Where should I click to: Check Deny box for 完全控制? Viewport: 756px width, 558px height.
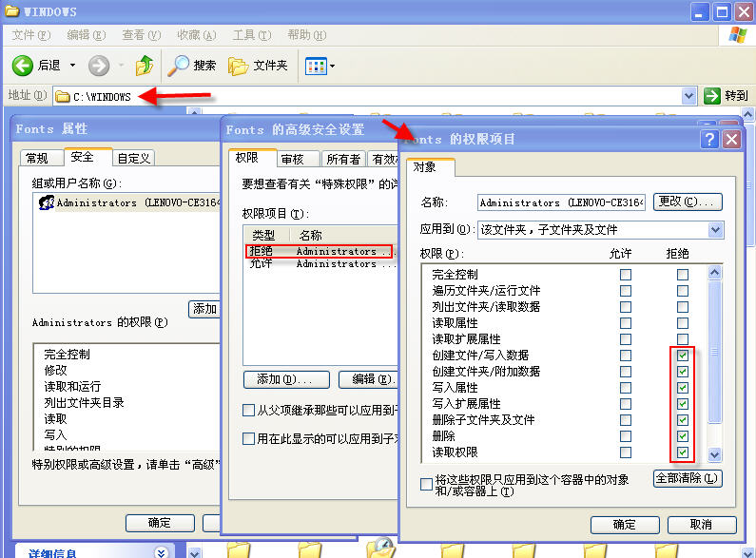coord(682,275)
